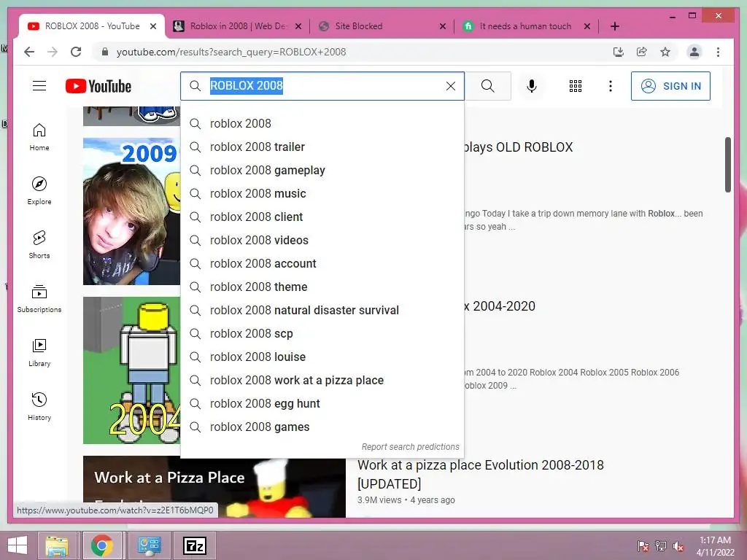This screenshot has width=747, height=560.
Task: Click the Chrome taskbar icon
Action: click(102, 545)
